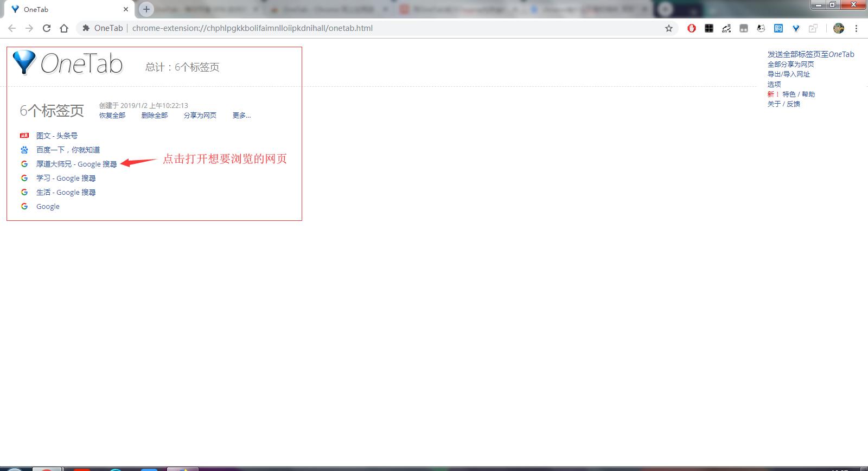This screenshot has width=868, height=471.
Task: Click the red AdBlock hand extension icon
Action: click(692, 28)
